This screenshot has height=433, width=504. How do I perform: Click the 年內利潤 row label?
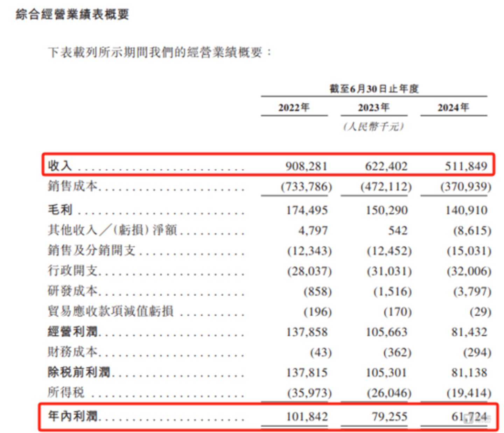pyautogui.click(x=73, y=416)
